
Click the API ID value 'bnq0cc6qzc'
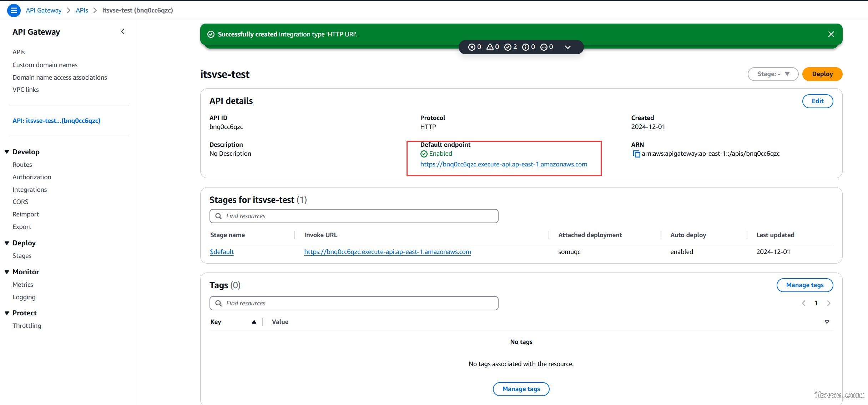tap(226, 127)
